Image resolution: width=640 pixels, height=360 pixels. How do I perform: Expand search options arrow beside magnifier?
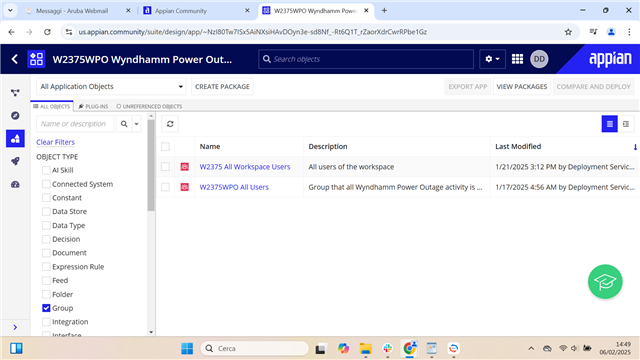pyautogui.click(x=136, y=124)
